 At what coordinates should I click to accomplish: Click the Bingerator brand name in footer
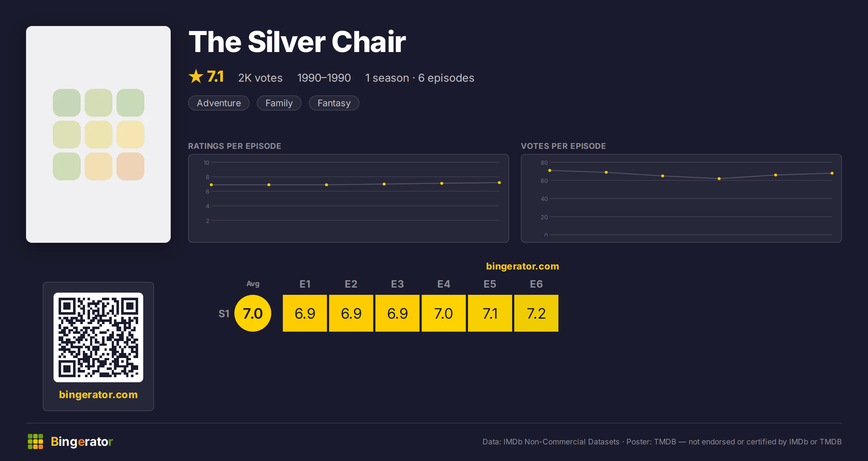(x=82, y=441)
